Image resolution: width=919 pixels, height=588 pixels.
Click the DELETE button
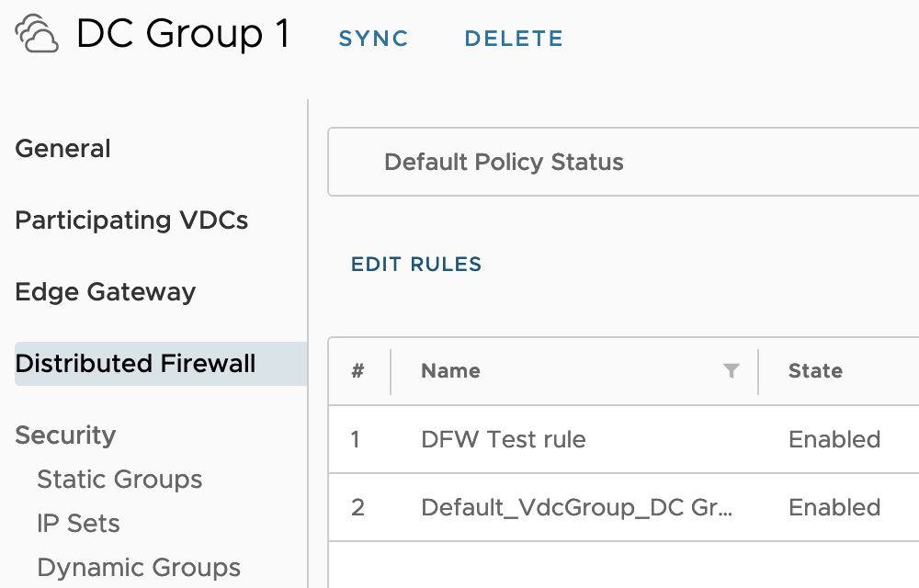(514, 39)
